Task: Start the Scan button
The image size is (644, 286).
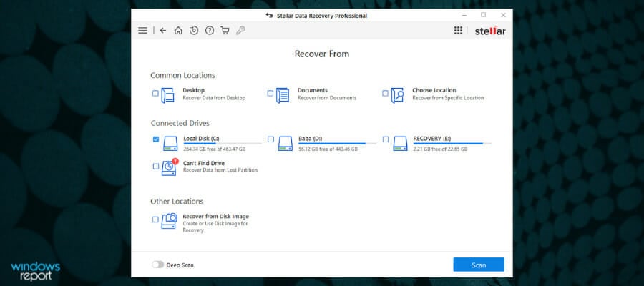Action: pos(479,265)
